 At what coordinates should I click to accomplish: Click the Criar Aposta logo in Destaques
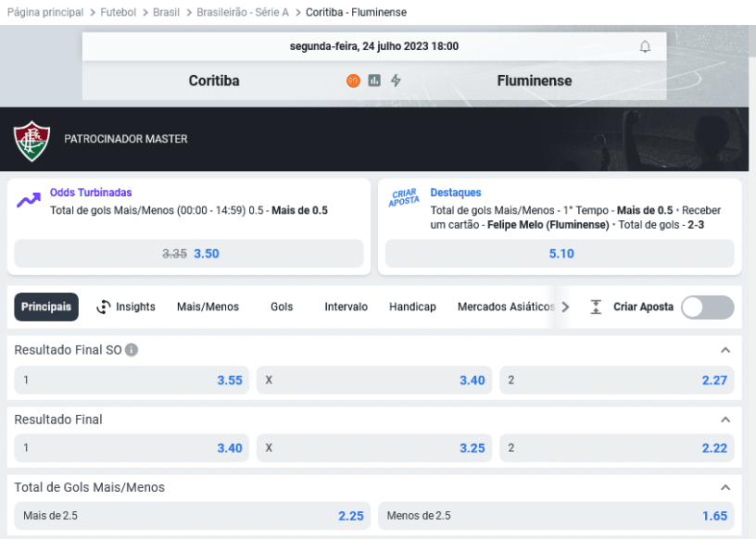(404, 197)
